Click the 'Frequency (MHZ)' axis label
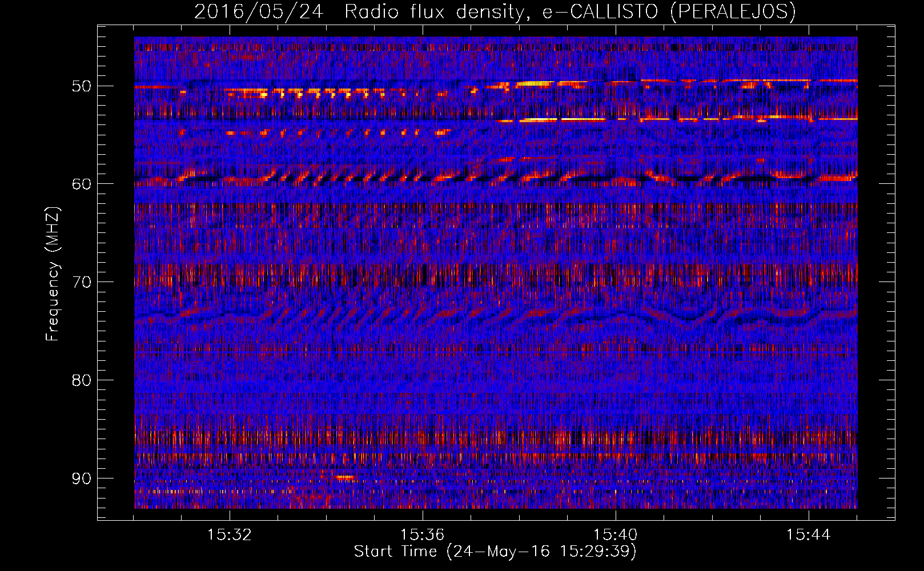This screenshot has width=924, height=571. click(x=53, y=274)
